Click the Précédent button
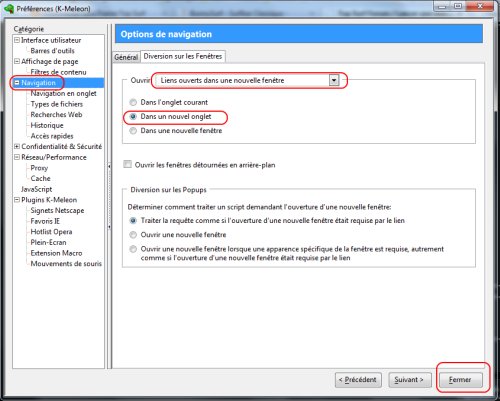The image size is (500, 401). tap(358, 380)
